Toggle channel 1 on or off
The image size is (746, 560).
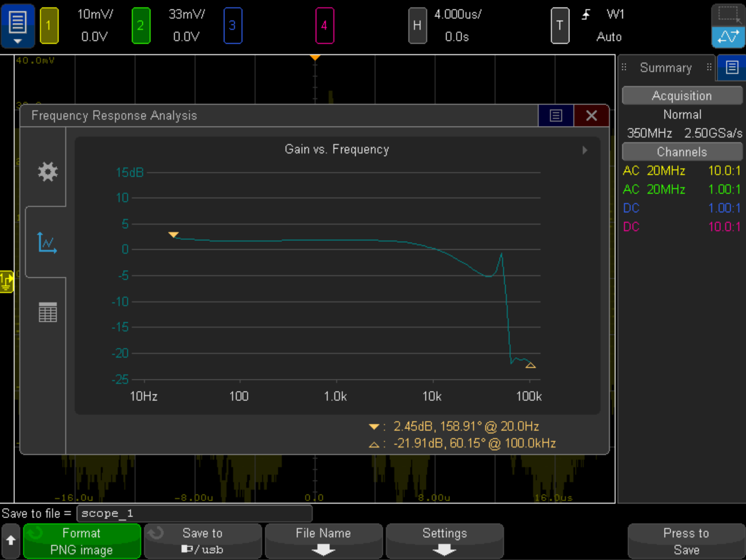[49, 26]
